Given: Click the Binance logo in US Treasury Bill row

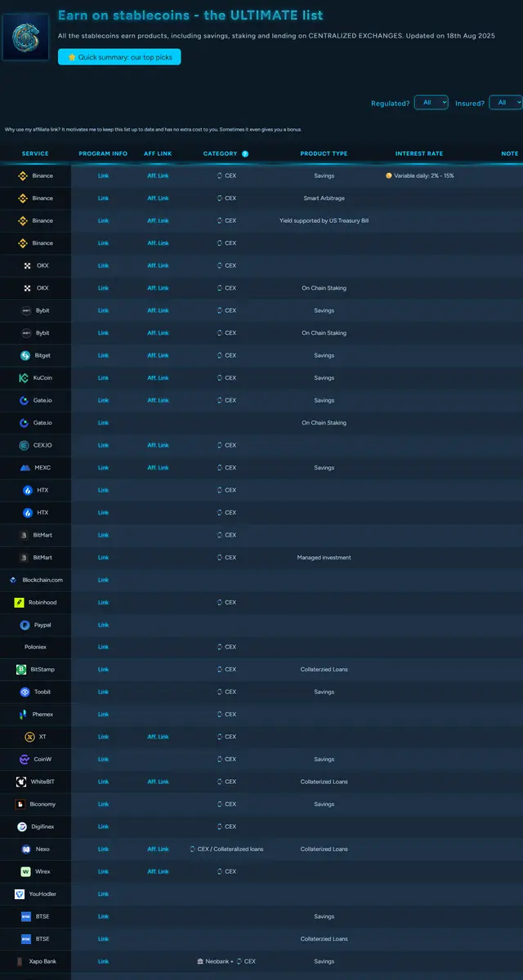Looking at the screenshot, I should tap(23, 220).
